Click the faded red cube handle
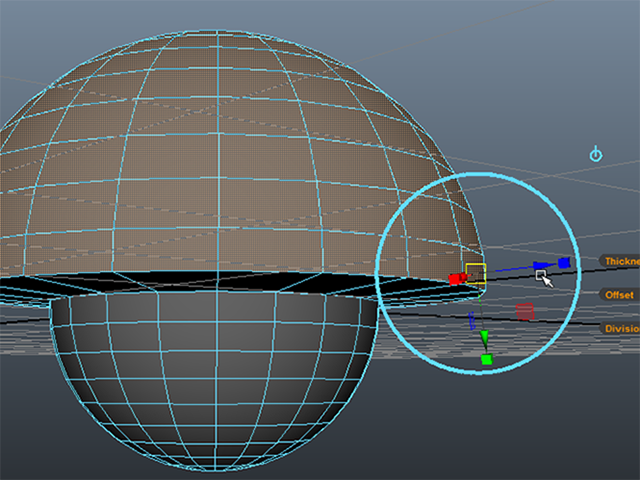Viewport: 640px width, 480px height. click(x=525, y=311)
